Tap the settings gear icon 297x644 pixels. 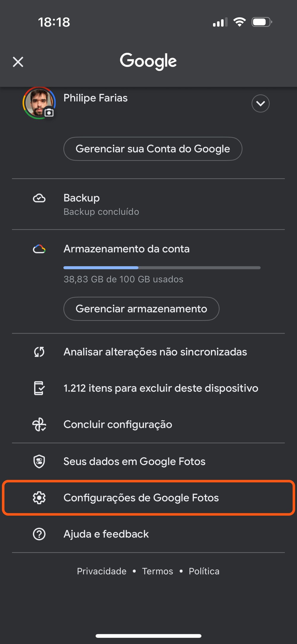(39, 498)
